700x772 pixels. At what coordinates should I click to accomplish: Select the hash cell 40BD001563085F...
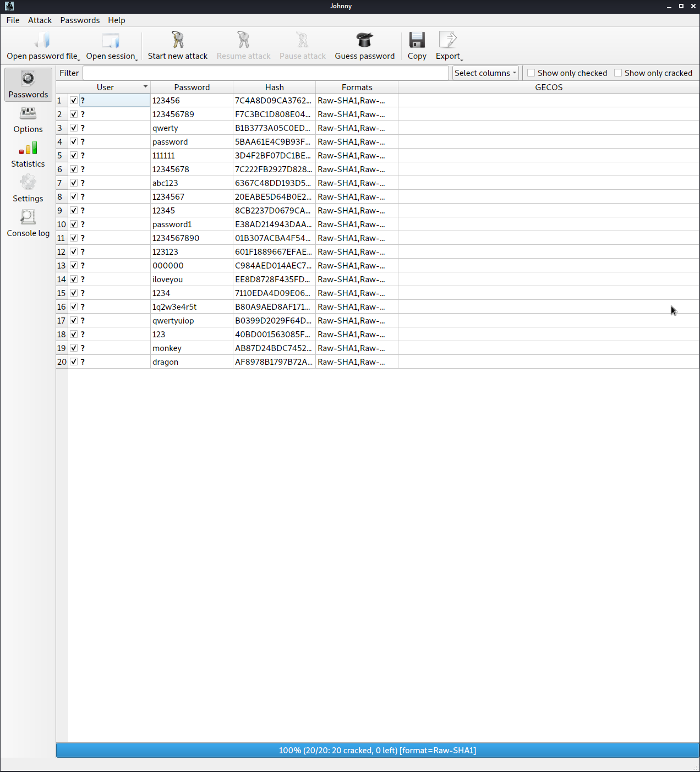point(274,334)
